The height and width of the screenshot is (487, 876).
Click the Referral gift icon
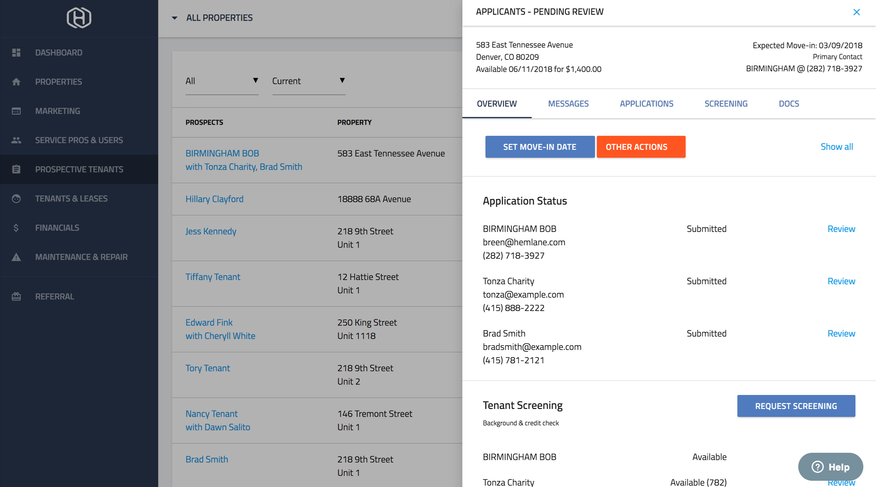tap(16, 297)
